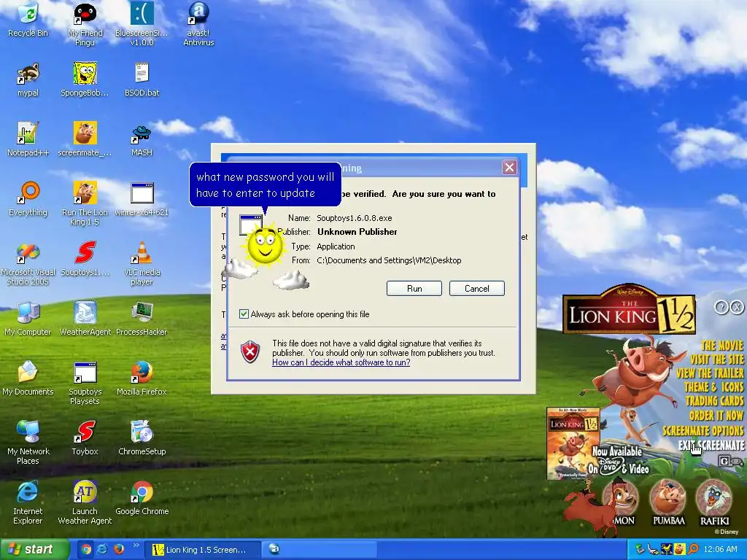This screenshot has width=747, height=560.
Task: Open Microsoft Visual Studio 2005 shortcut
Action: (x=28, y=264)
